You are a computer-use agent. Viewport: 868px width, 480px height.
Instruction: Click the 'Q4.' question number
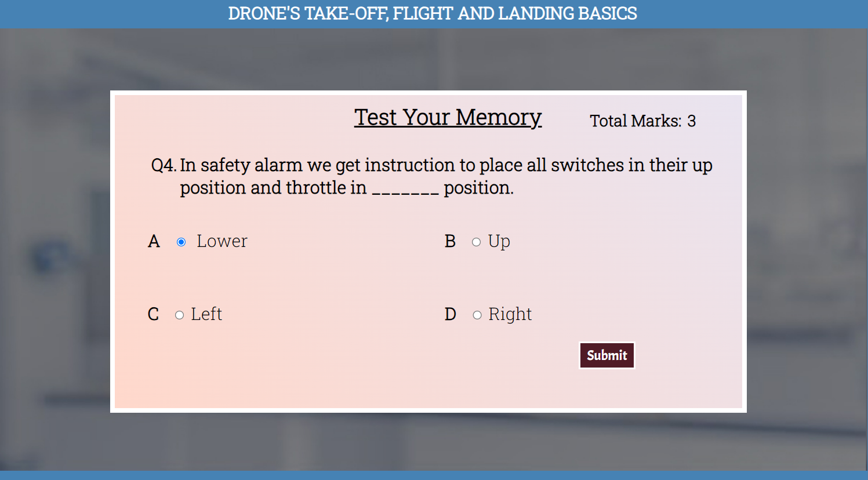[164, 165]
